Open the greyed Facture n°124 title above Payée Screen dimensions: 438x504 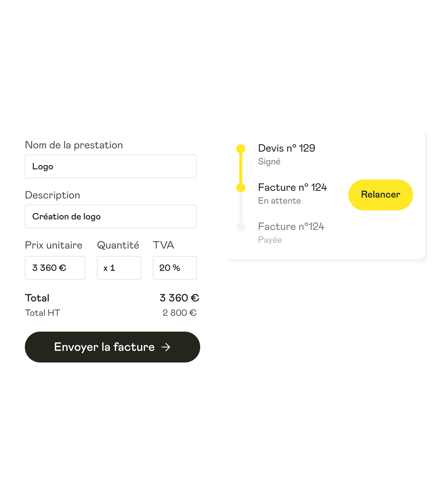[291, 226]
